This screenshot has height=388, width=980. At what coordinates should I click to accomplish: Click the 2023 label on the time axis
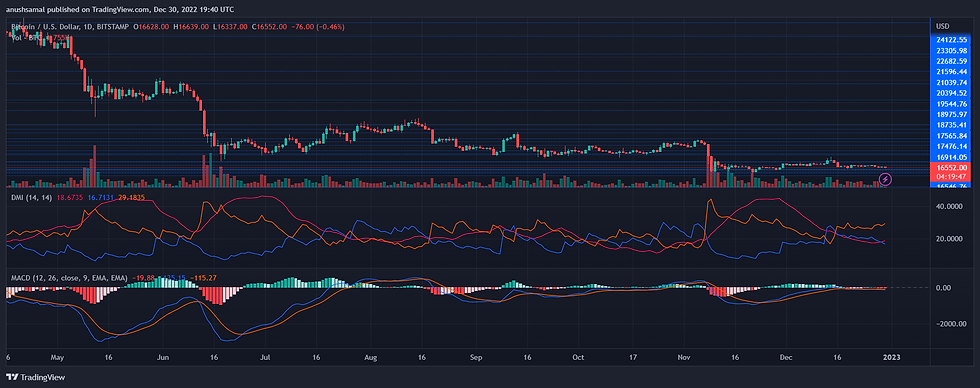tap(892, 358)
